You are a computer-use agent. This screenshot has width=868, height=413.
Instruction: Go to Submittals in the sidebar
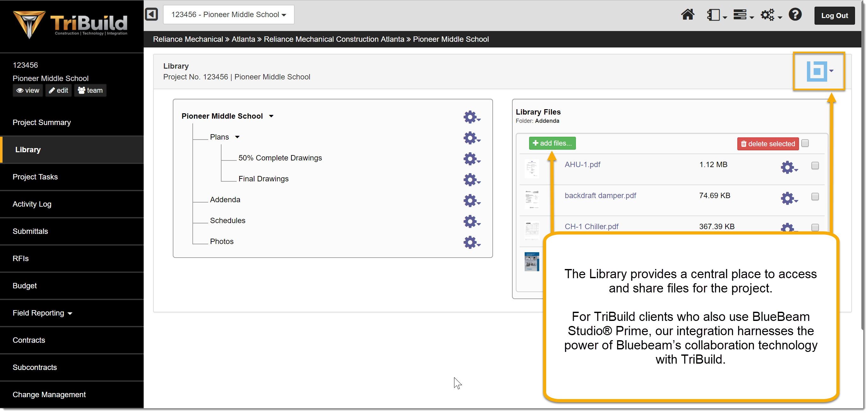[30, 231]
